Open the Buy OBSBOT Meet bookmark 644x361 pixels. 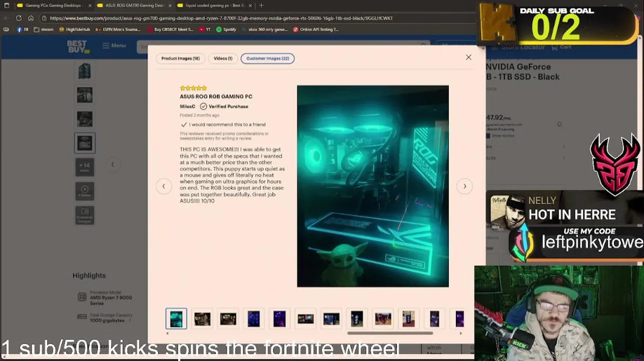pos(171,30)
